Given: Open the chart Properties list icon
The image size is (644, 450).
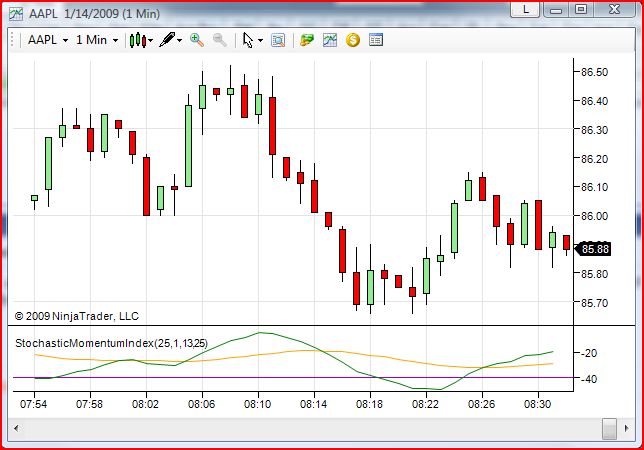Looking at the screenshot, I should [x=376, y=40].
